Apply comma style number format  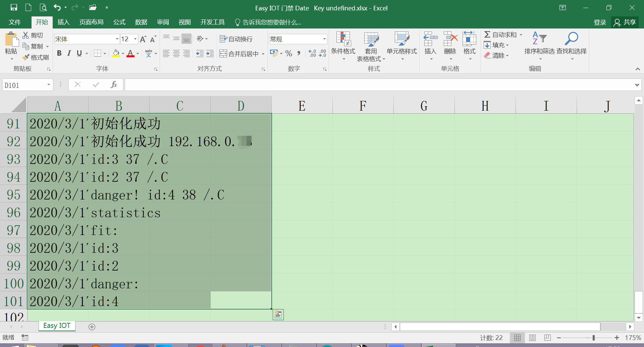point(299,53)
